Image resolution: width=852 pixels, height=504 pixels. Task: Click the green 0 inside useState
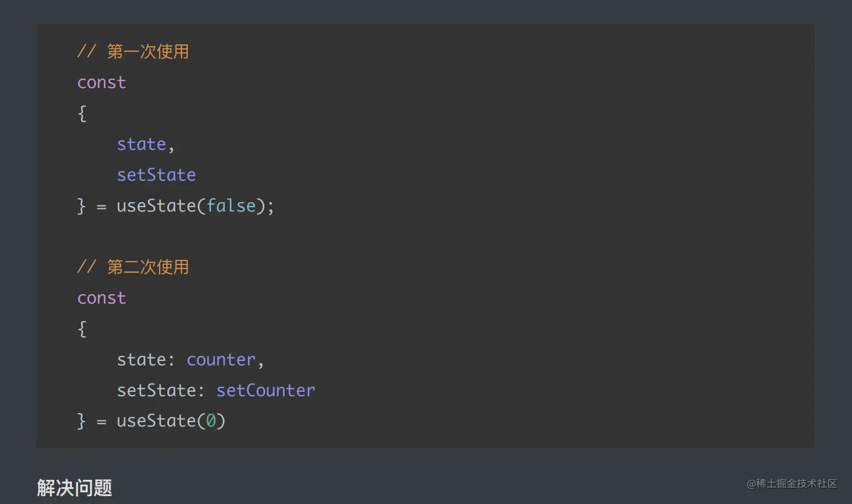211,421
